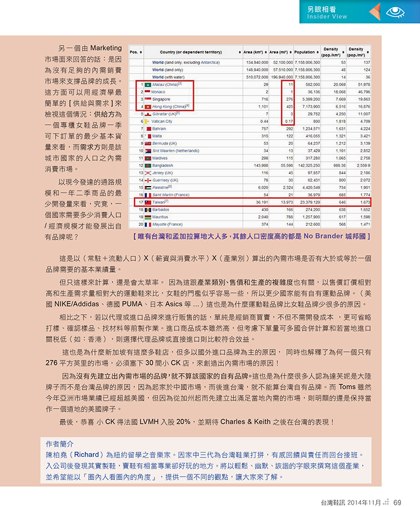The width and height of the screenshot is (420, 507).
Task: Click the Vatican City flag icon
Action: coord(147,121)
